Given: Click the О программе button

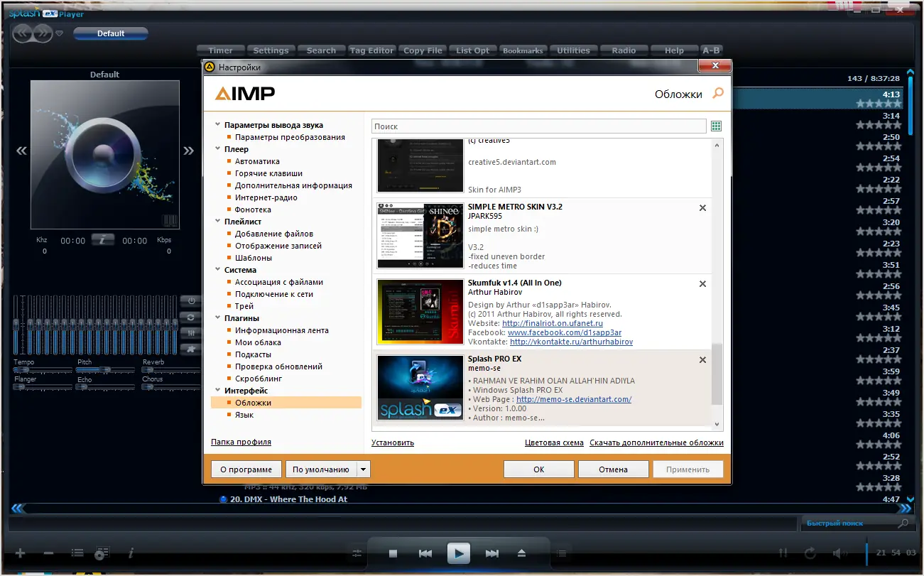Looking at the screenshot, I should tap(246, 469).
